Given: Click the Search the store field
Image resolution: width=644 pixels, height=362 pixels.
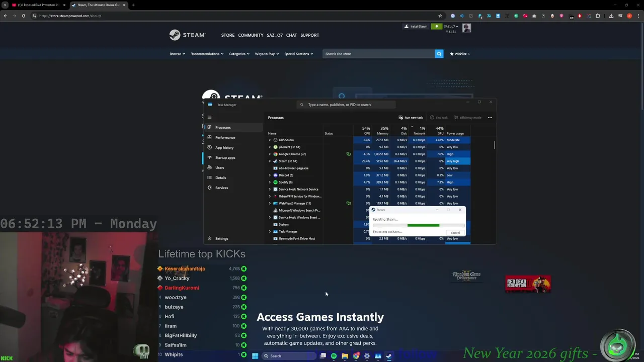Looking at the screenshot, I should 378,54.
